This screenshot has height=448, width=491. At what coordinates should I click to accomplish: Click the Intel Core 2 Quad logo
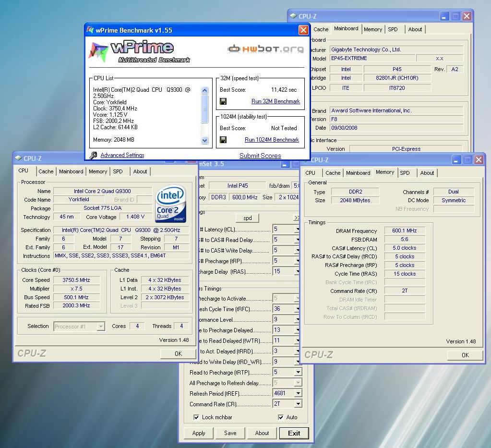[170, 204]
